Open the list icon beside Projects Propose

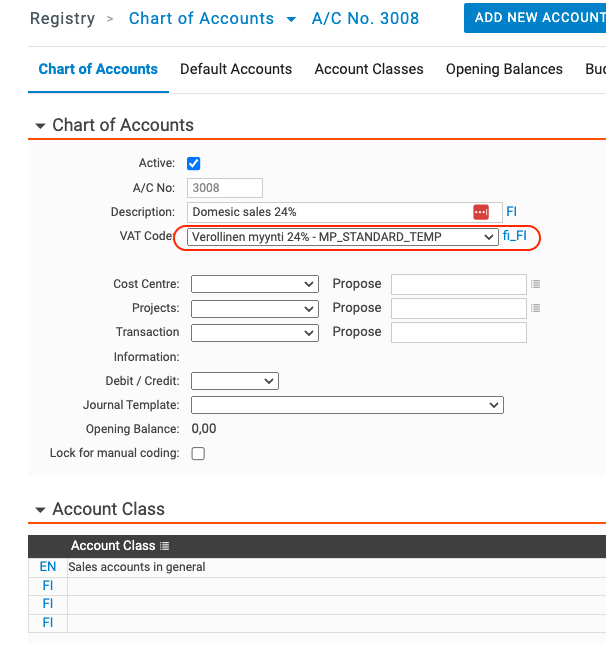535,308
